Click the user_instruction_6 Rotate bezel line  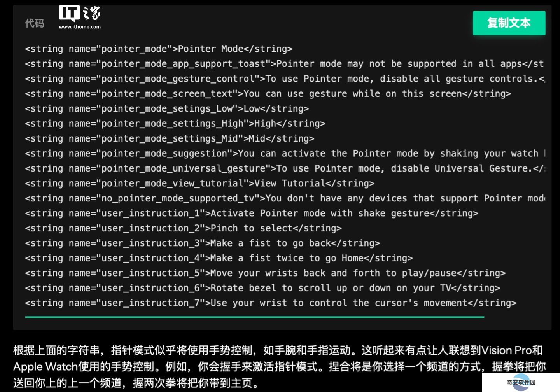tap(262, 288)
